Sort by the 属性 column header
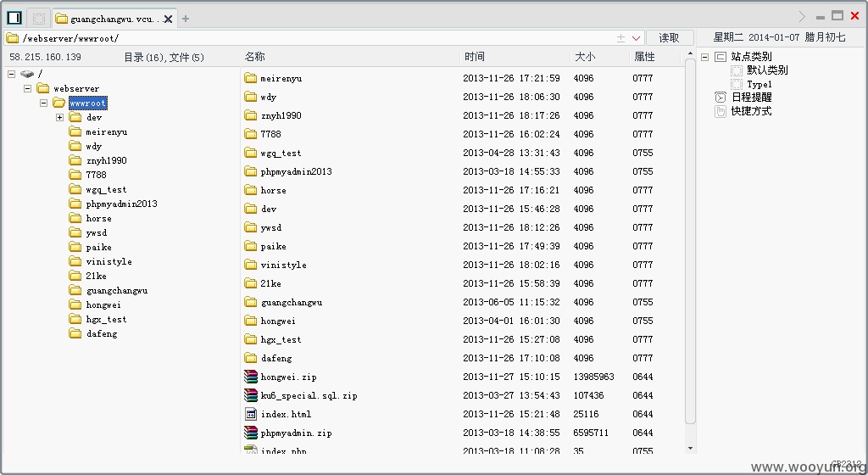868x475 pixels. (644, 57)
